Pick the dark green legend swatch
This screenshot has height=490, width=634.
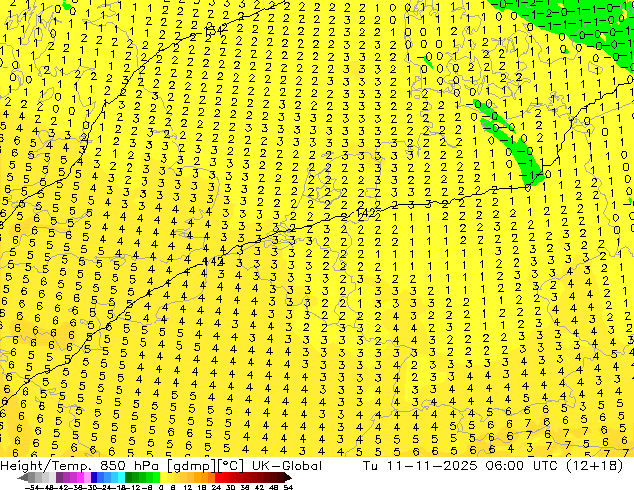click(129, 477)
